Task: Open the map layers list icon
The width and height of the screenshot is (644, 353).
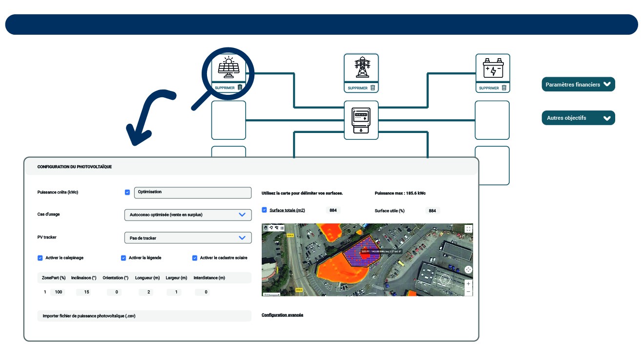Action: [282, 228]
